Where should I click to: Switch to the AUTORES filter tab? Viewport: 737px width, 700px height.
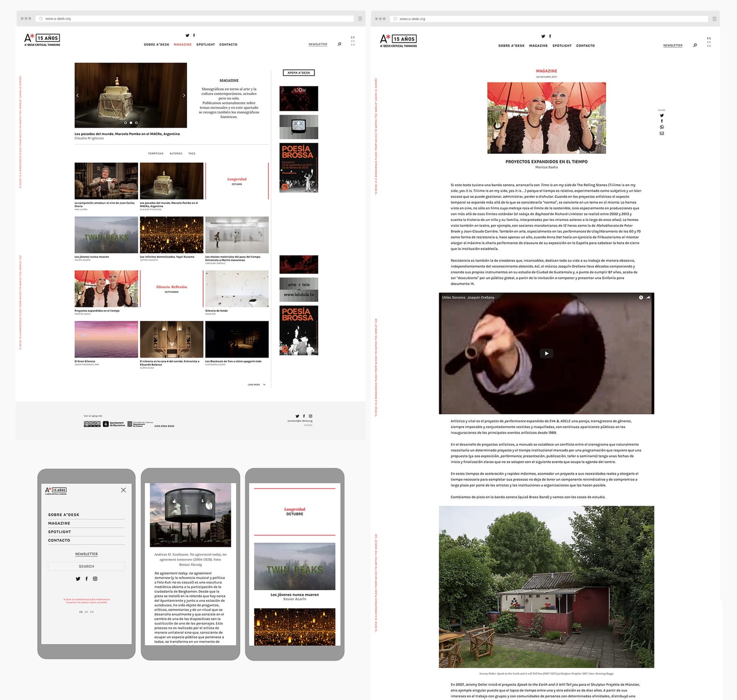[x=175, y=153]
